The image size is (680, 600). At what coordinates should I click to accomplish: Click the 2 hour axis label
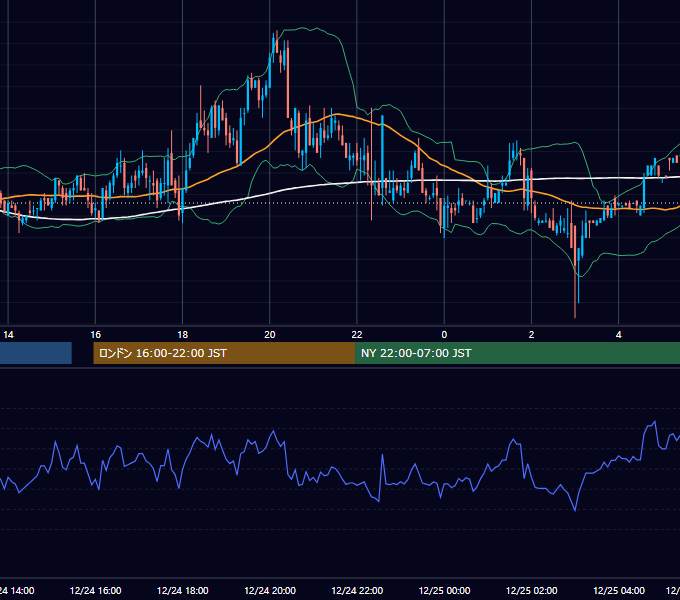point(531,335)
